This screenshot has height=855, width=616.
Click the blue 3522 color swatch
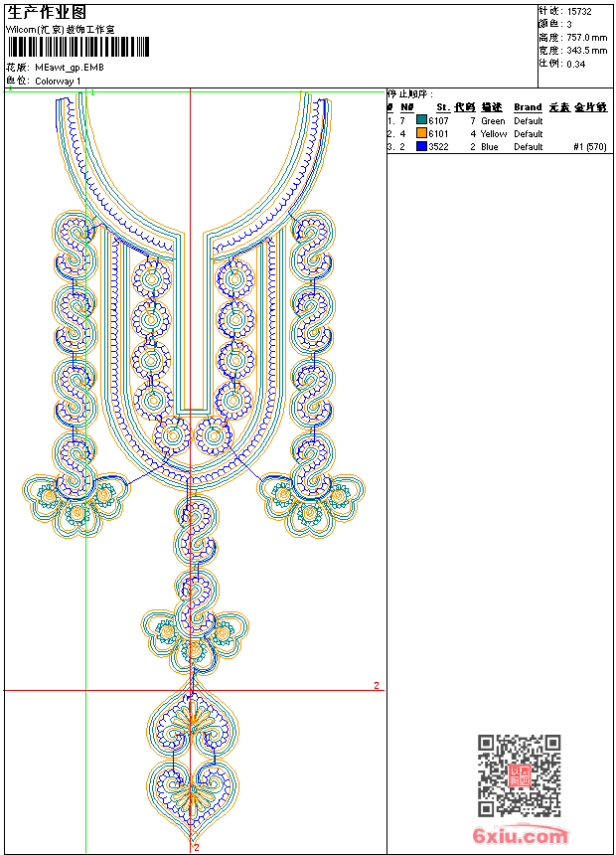(x=421, y=146)
